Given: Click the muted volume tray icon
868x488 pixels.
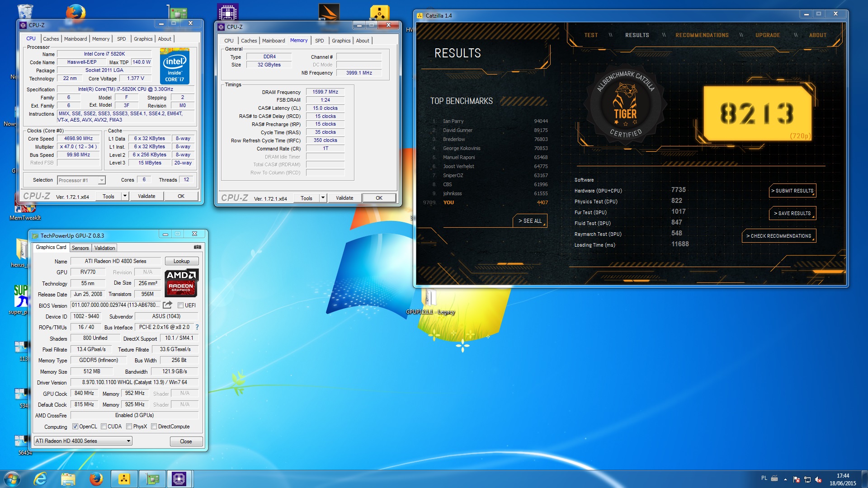Looking at the screenshot, I should [x=818, y=479].
